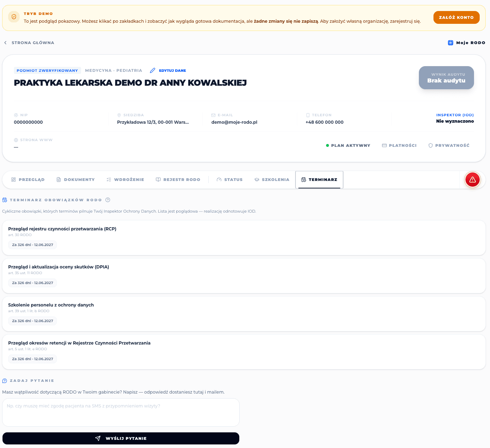Click the help question mark beside Terminarz heading
The height and width of the screenshot is (448, 490).
108,200
